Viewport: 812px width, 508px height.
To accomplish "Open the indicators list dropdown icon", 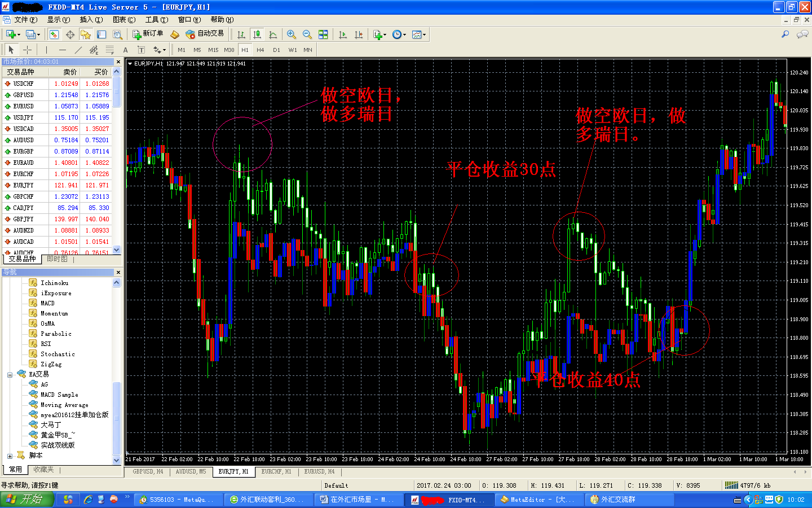I will coord(379,34).
